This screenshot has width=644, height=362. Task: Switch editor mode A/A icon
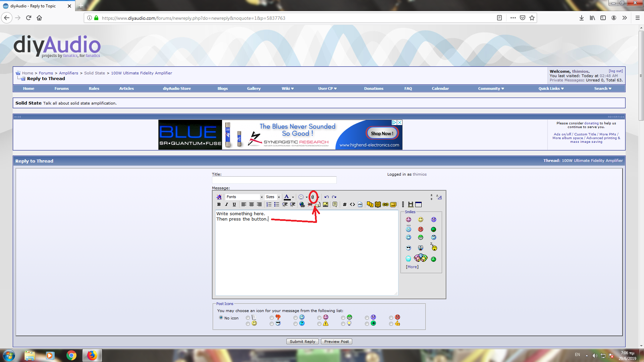[439, 197]
